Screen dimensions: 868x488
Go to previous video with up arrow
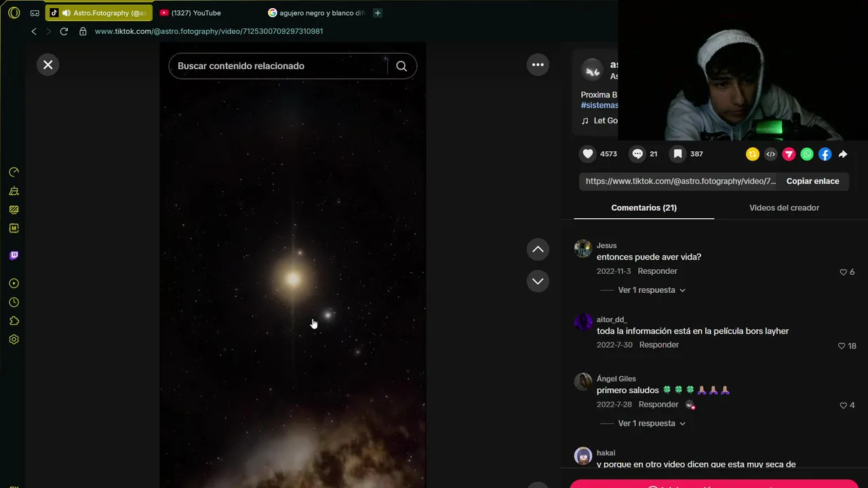[538, 249]
